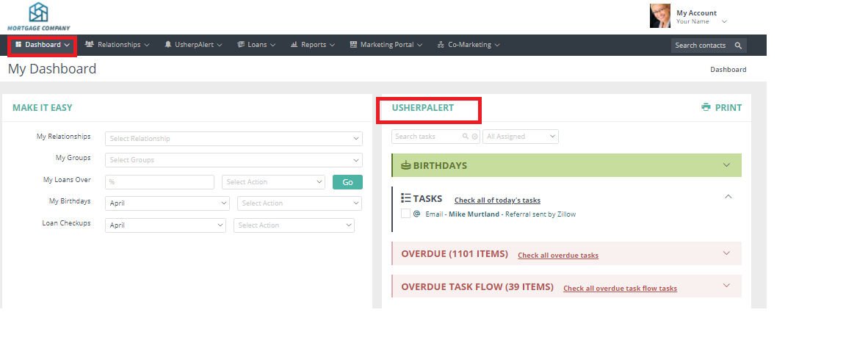Clear task search with the x icon
This screenshot has height=351, width=868.
(475, 137)
